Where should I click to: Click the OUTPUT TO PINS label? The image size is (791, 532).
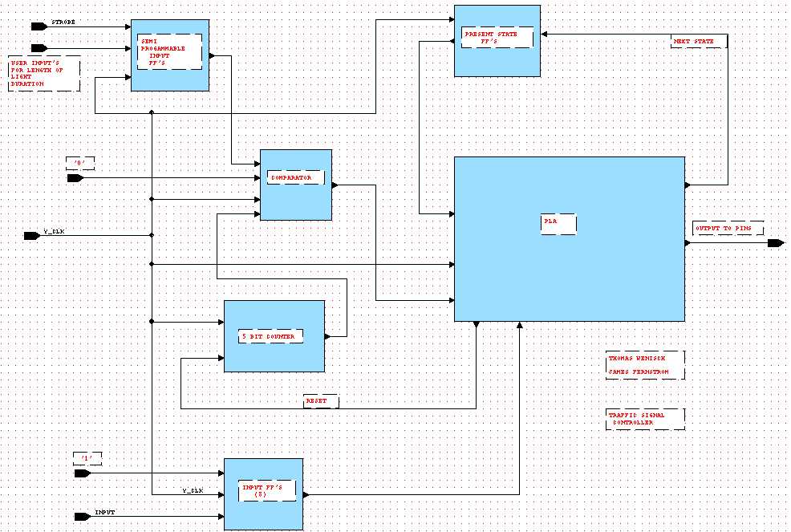point(728,228)
